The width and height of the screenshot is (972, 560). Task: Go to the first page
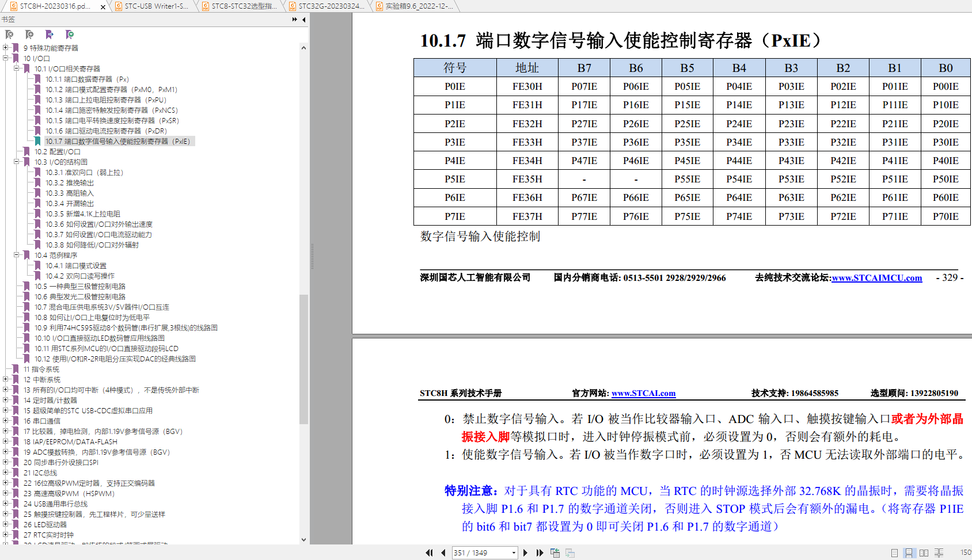[429, 553]
